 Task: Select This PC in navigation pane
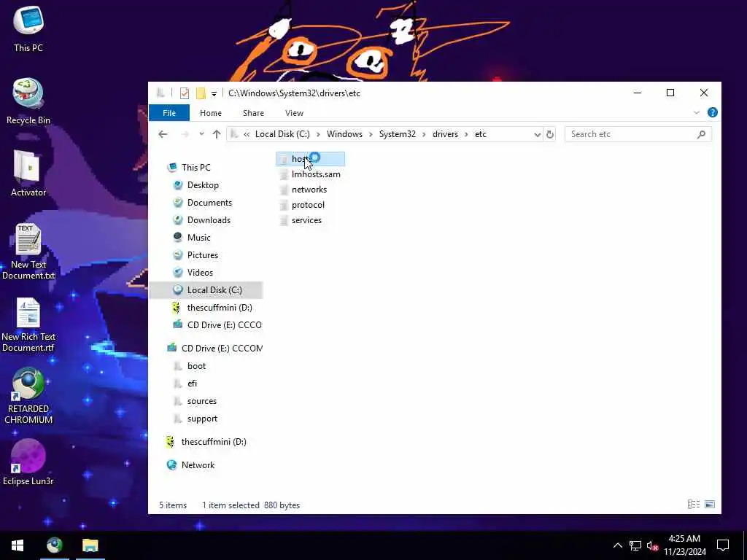[x=189, y=168]
